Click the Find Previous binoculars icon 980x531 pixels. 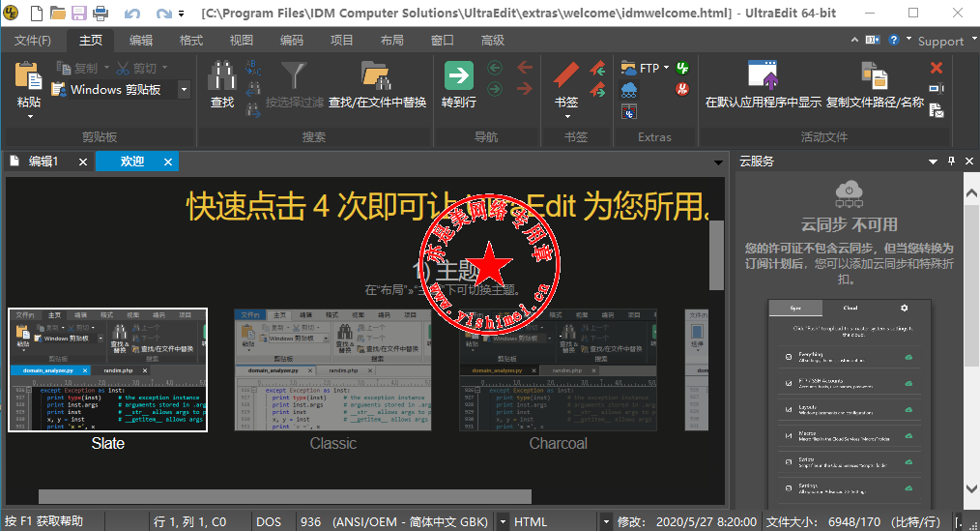pyautogui.click(x=253, y=89)
